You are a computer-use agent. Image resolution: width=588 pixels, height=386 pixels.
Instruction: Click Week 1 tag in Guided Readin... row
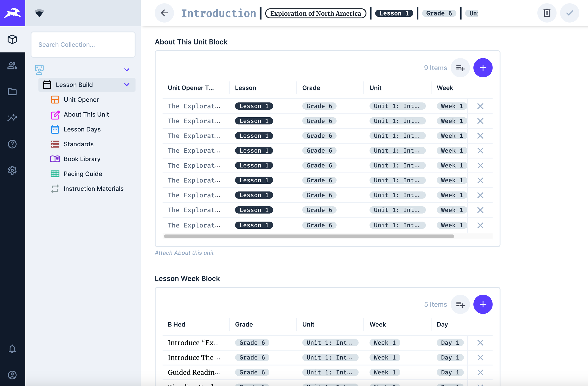pos(384,372)
